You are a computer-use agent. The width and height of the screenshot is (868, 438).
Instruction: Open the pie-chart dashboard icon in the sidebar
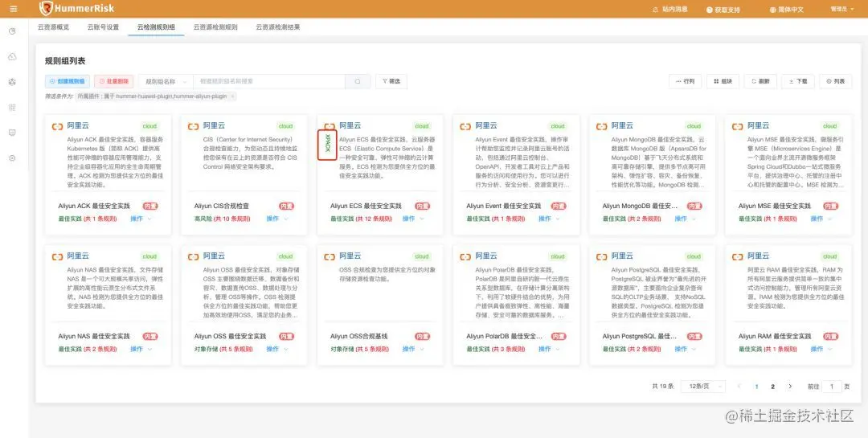[13, 31]
